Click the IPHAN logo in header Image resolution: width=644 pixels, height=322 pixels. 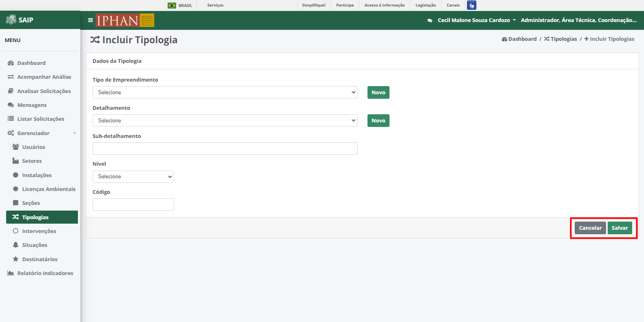[x=125, y=20]
